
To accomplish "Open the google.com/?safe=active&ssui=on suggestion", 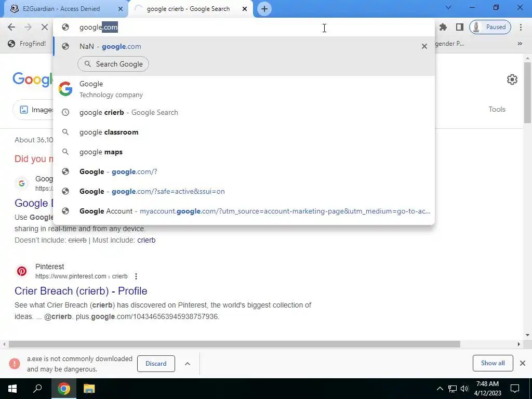I will point(244,191).
